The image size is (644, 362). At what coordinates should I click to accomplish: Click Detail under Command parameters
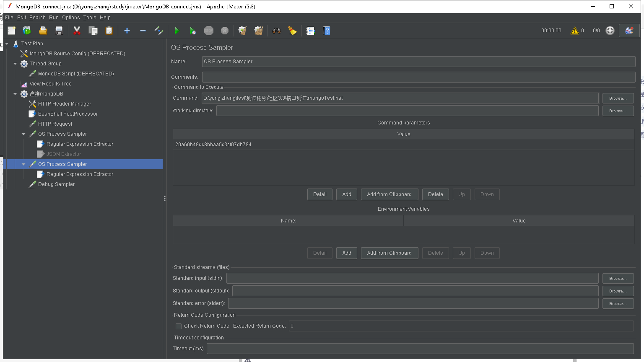coord(320,194)
